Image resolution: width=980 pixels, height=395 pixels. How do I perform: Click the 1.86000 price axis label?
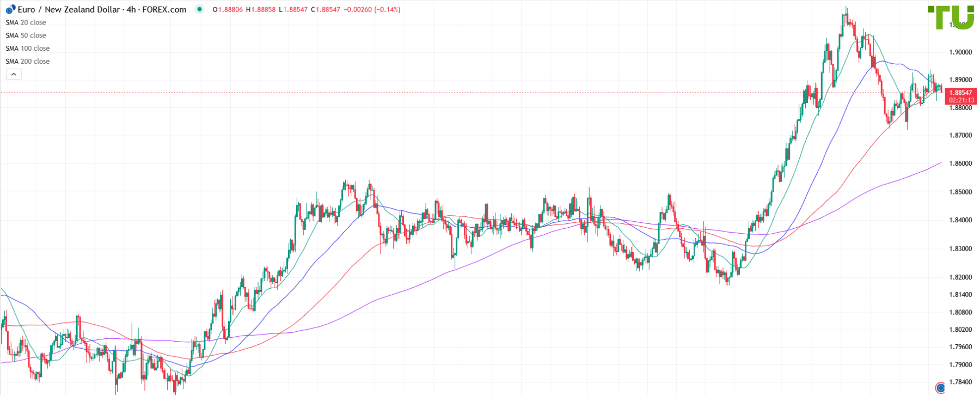(960, 163)
